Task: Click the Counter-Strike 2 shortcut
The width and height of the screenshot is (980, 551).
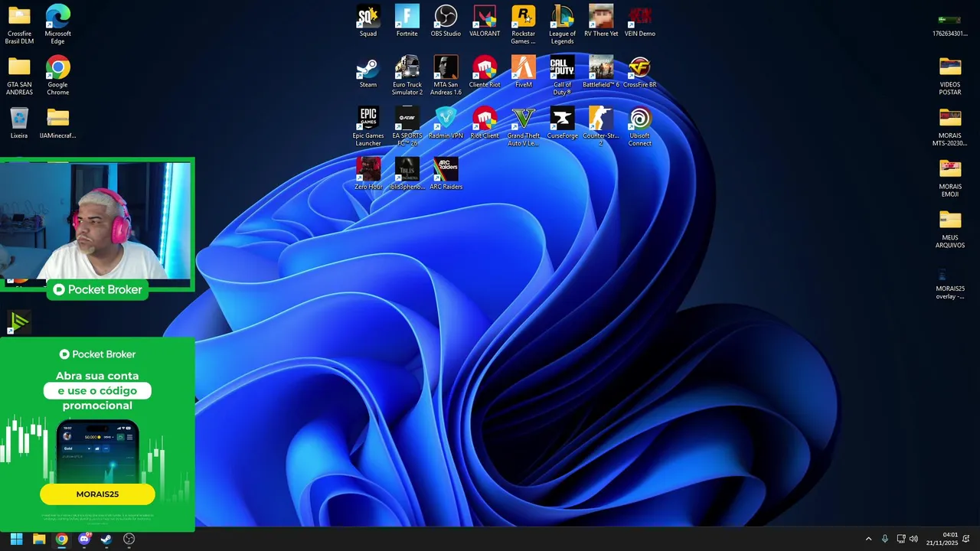Action: [x=601, y=127]
